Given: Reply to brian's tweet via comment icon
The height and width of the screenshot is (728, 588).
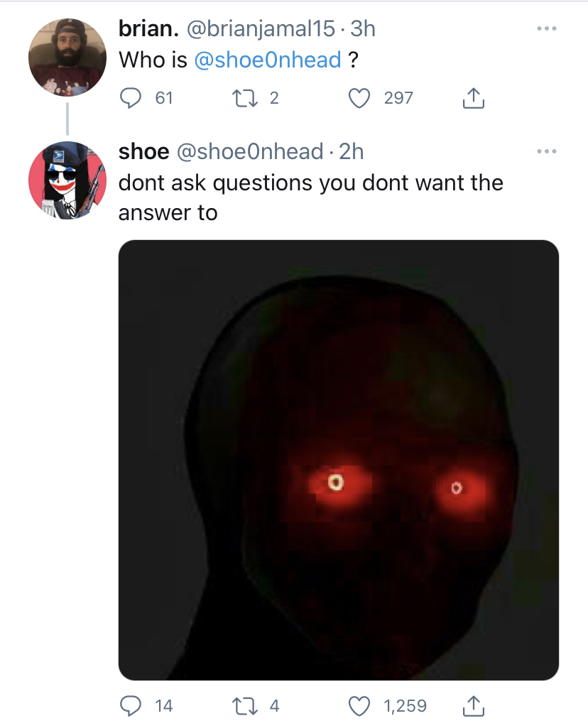Looking at the screenshot, I should coord(131,98).
